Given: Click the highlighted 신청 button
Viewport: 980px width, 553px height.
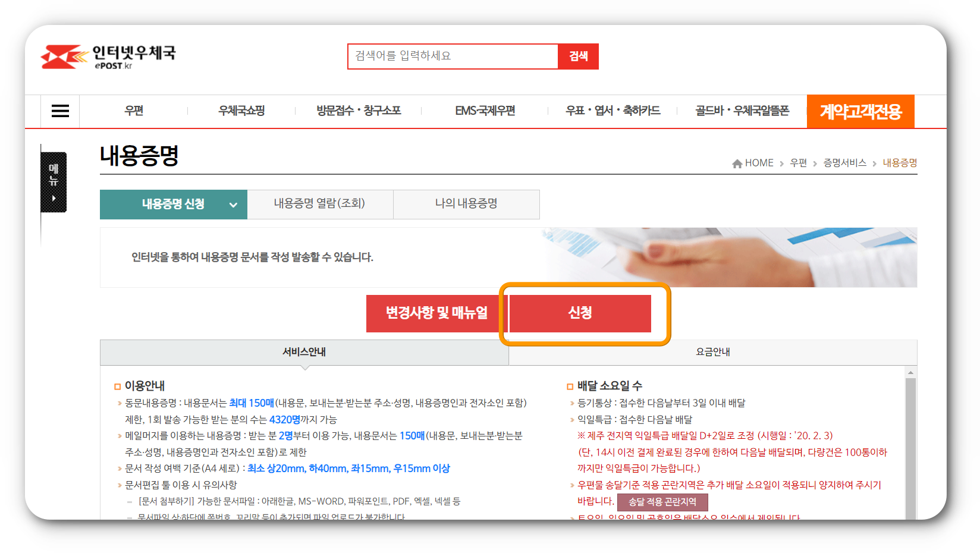Looking at the screenshot, I should tap(580, 313).
